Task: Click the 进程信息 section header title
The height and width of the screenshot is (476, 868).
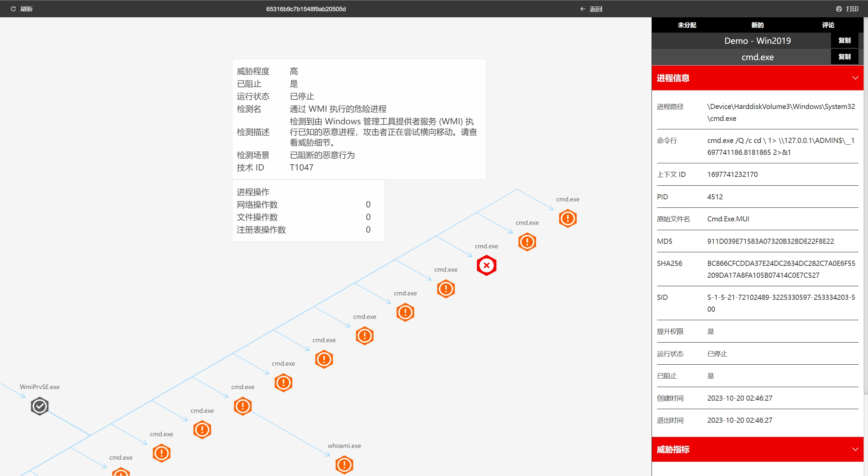Action: coord(673,78)
